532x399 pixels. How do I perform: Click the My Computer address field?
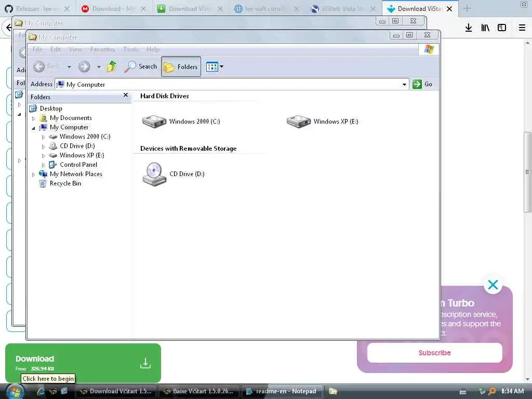pyautogui.click(x=232, y=85)
